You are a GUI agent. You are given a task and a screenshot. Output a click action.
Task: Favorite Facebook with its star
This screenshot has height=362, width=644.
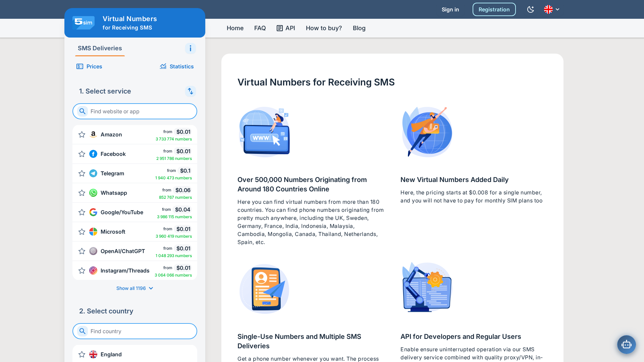82,154
